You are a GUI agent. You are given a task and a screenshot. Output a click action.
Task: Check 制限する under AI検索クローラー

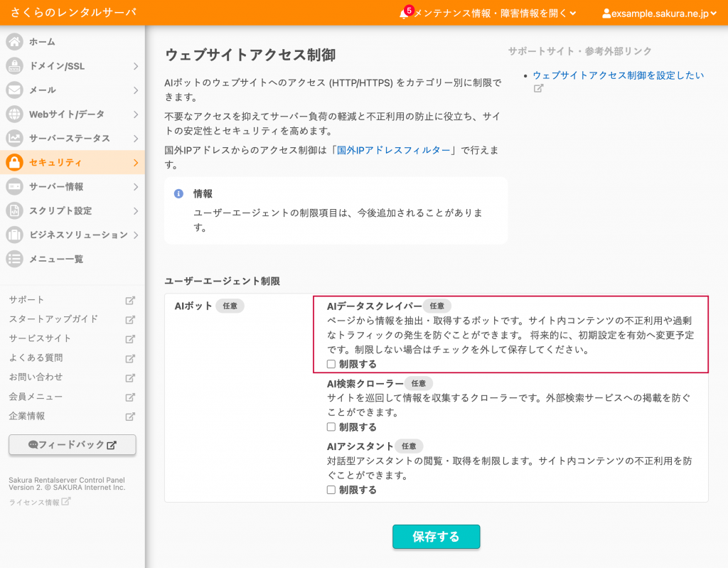click(x=331, y=427)
